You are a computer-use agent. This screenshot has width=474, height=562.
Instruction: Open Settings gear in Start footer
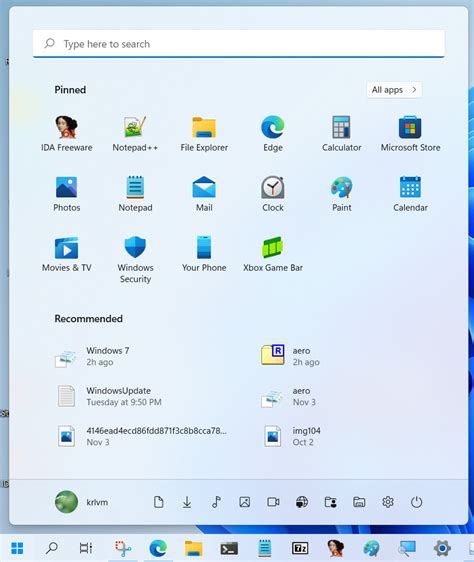[x=388, y=502]
